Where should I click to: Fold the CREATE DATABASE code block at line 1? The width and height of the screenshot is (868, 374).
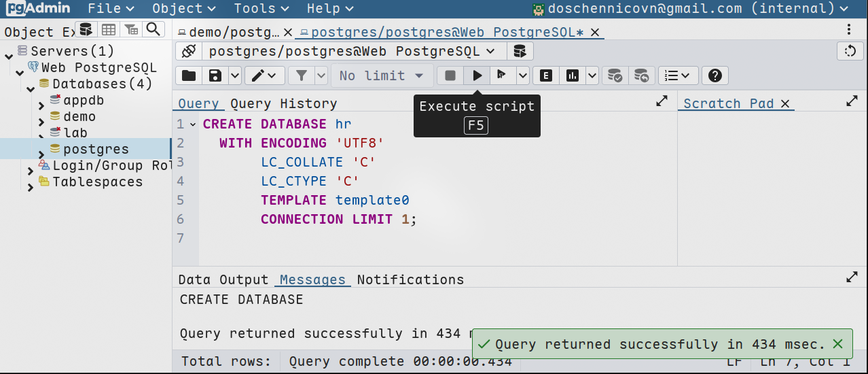(193, 124)
